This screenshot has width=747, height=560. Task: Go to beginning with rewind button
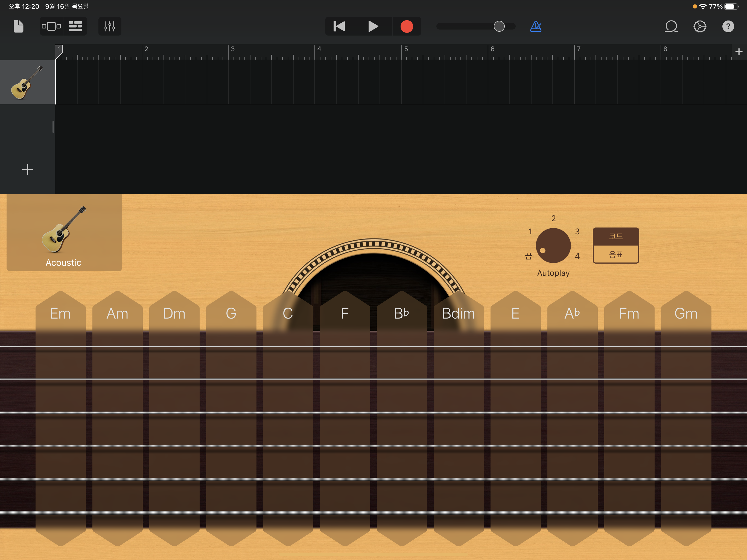(339, 26)
